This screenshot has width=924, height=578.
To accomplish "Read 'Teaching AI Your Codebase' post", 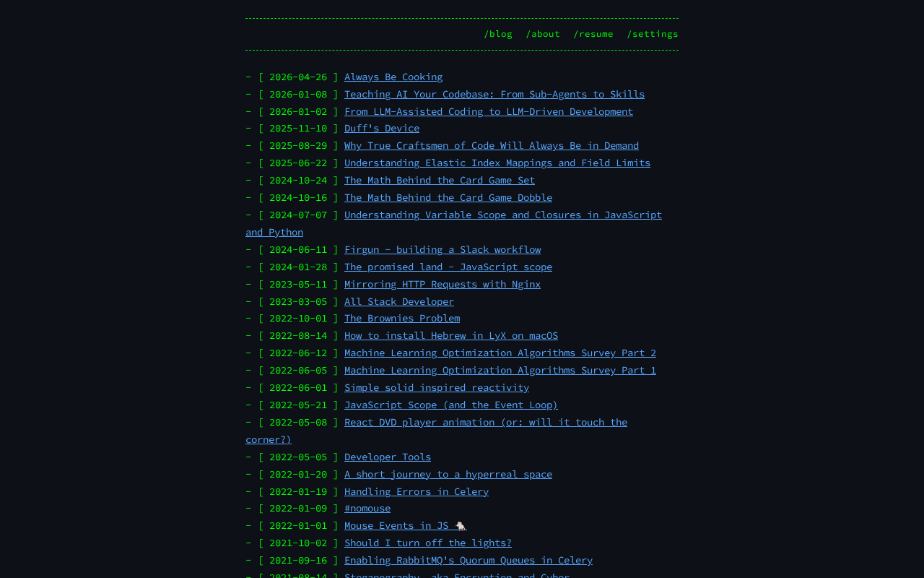I will point(494,94).
